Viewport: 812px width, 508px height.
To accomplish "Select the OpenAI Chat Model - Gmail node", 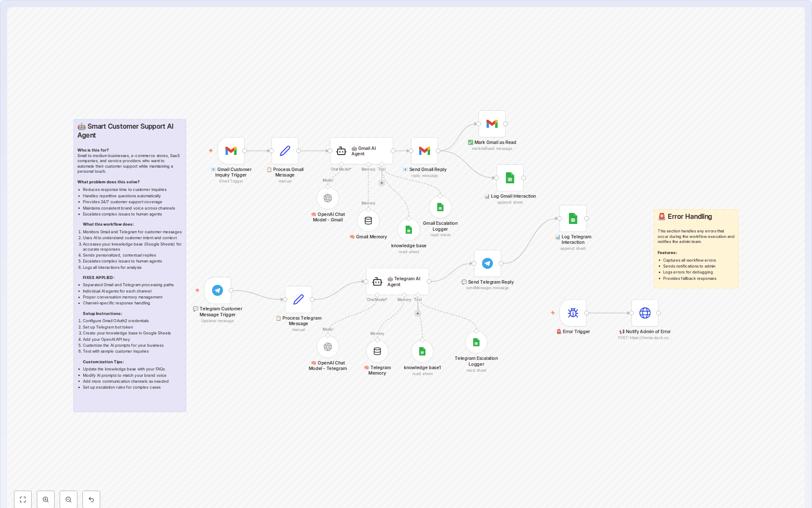I will [328, 198].
